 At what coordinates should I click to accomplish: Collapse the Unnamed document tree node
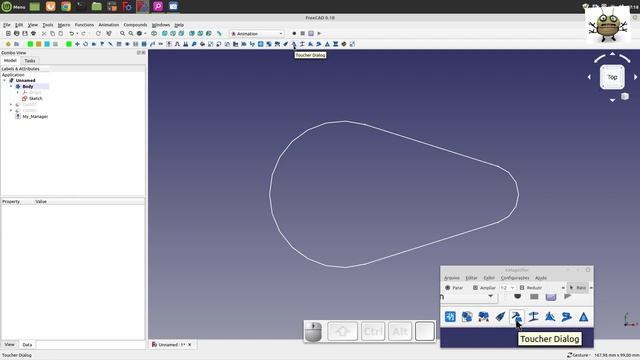click(4, 80)
